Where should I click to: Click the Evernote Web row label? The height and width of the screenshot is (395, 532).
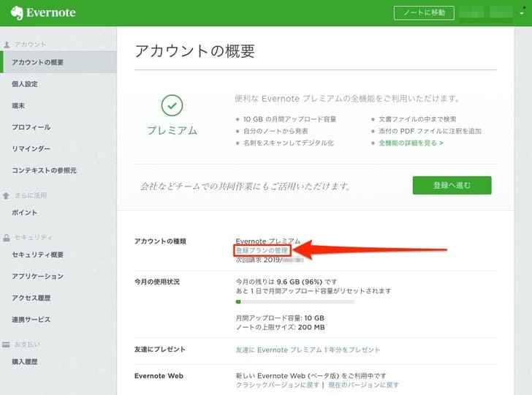point(159,376)
